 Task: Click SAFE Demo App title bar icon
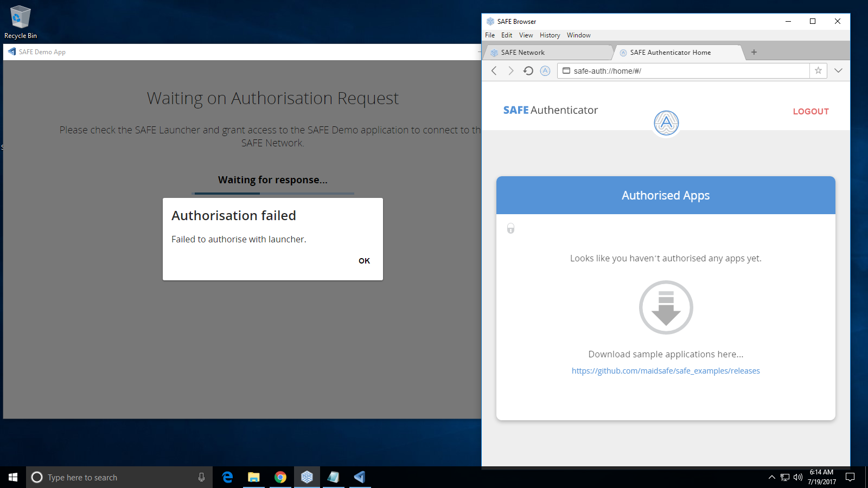12,52
